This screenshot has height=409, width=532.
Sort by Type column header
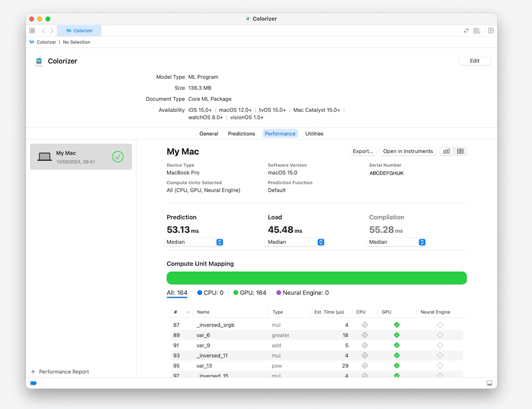(x=289, y=312)
